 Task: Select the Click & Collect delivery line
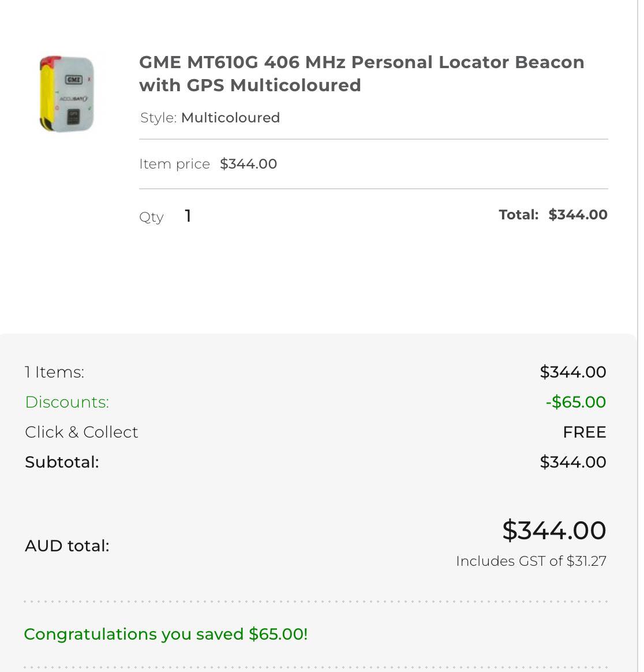pos(81,432)
